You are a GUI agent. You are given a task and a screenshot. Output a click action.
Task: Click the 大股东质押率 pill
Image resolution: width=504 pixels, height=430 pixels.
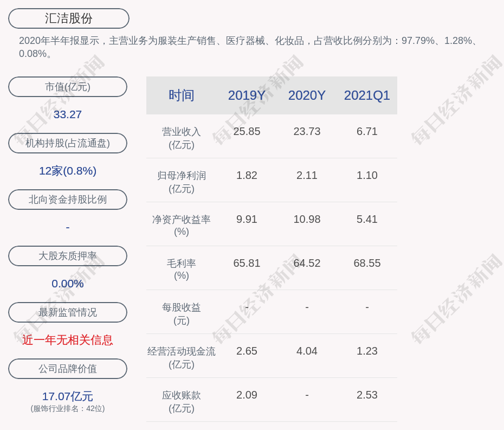tap(68, 256)
